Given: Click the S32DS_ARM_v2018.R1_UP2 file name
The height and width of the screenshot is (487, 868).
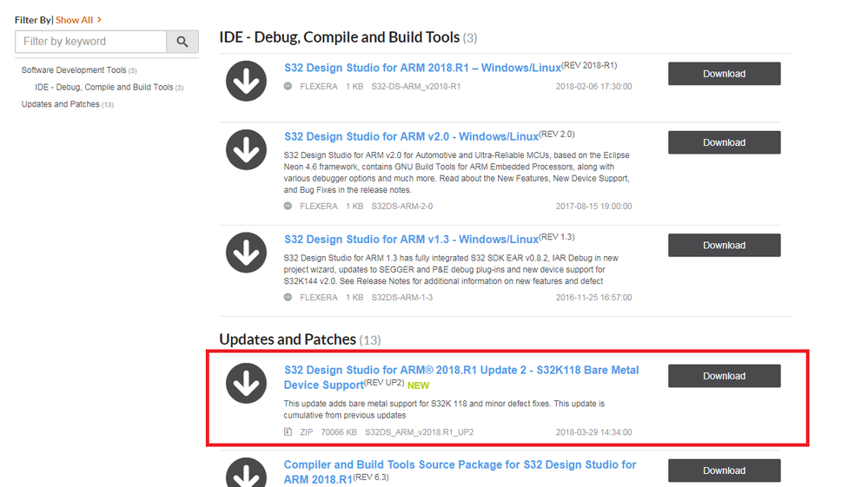Looking at the screenshot, I should click(419, 432).
